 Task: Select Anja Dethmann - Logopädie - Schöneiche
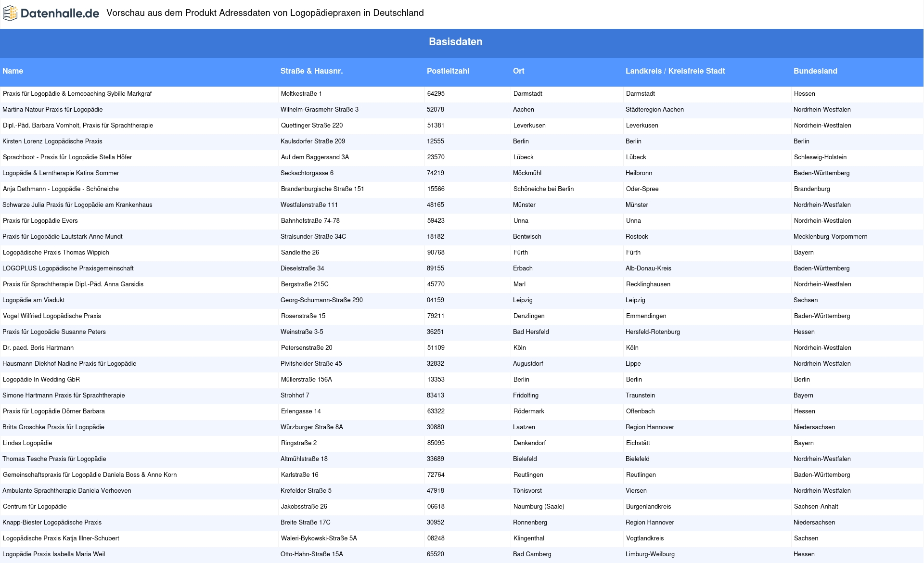pos(61,189)
